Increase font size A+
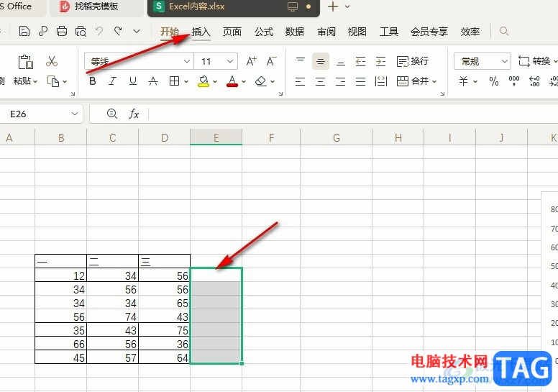Viewport: 558px width, 392px height. [251, 61]
